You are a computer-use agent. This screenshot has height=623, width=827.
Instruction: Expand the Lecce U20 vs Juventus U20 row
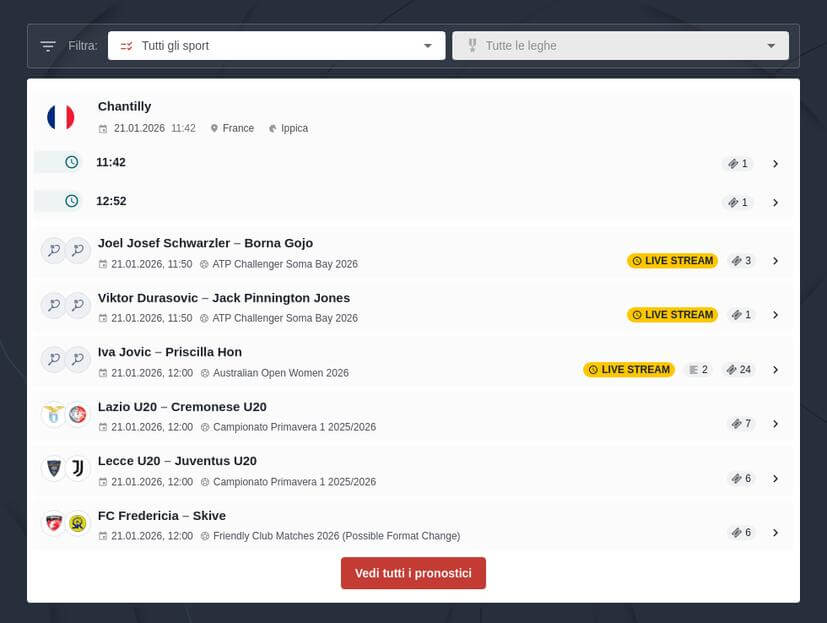tap(777, 470)
